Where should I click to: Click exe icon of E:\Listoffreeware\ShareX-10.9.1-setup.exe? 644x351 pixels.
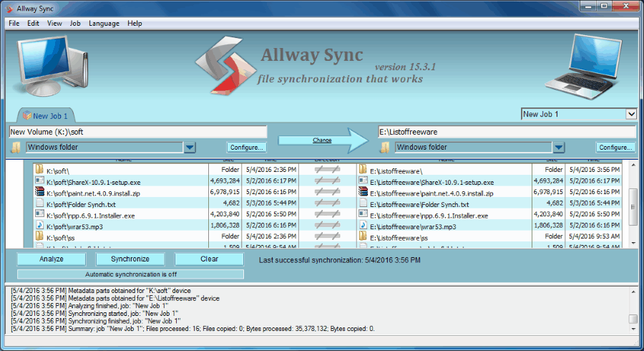point(363,181)
